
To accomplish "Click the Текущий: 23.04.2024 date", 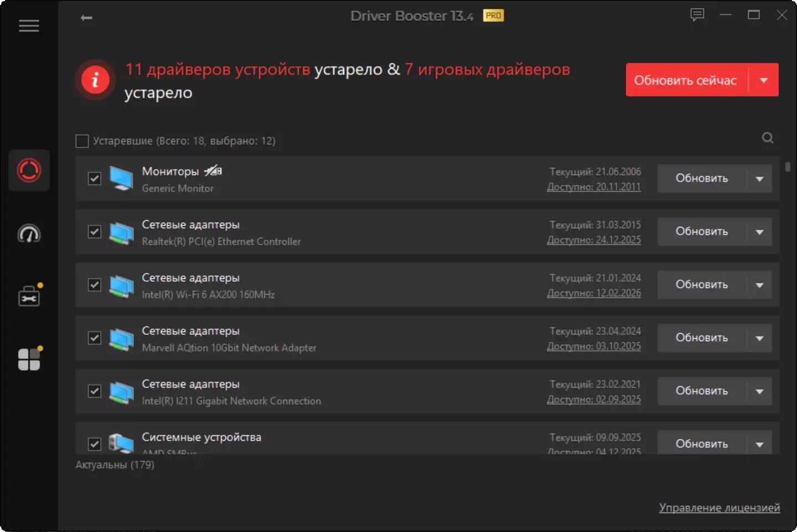I will pyautogui.click(x=595, y=331).
